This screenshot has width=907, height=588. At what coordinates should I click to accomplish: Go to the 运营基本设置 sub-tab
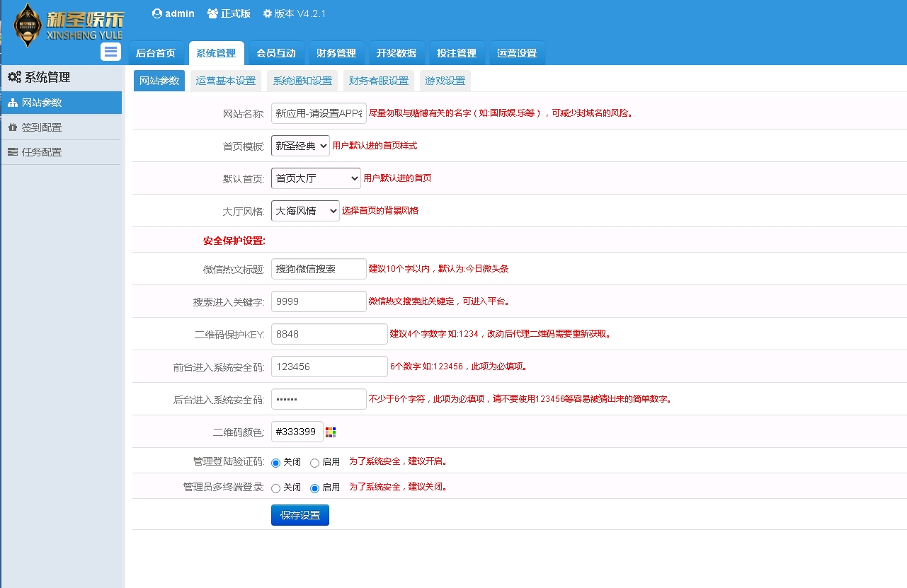(226, 81)
